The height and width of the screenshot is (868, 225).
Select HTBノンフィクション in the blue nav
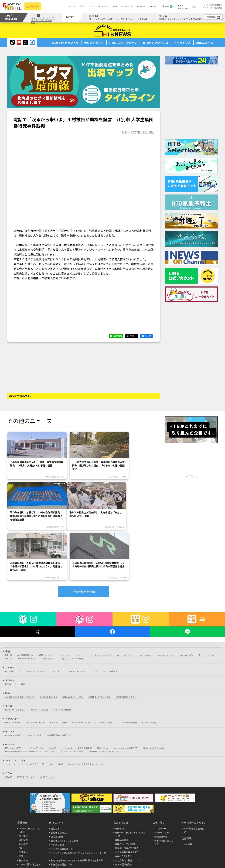[123, 43]
